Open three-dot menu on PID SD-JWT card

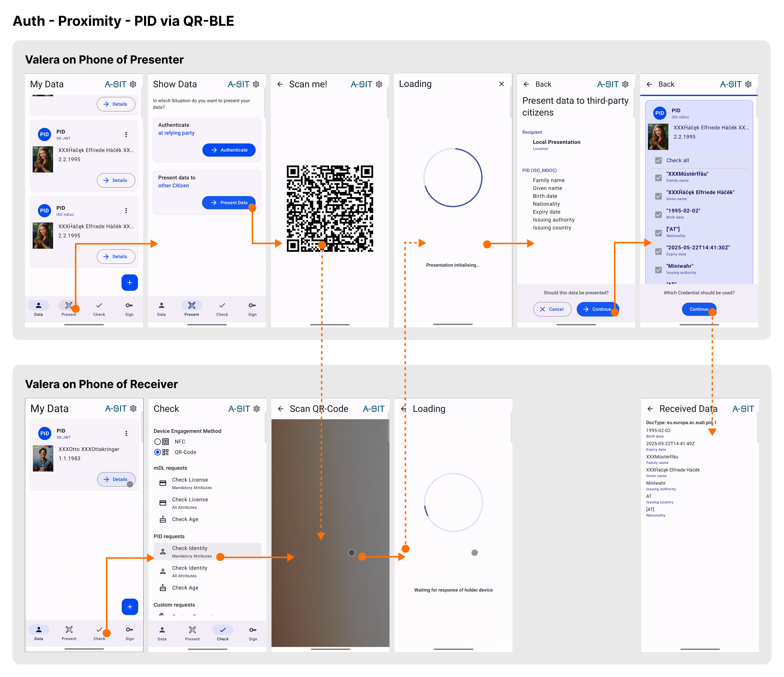[126, 134]
